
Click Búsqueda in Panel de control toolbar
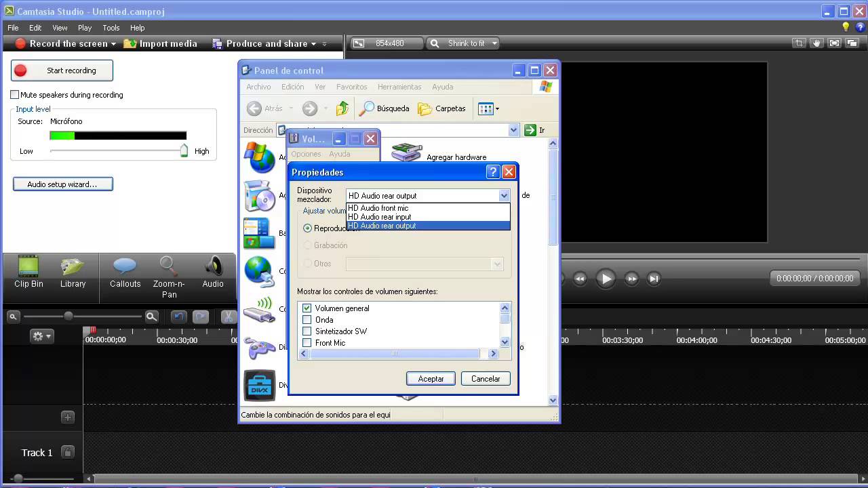(384, 108)
